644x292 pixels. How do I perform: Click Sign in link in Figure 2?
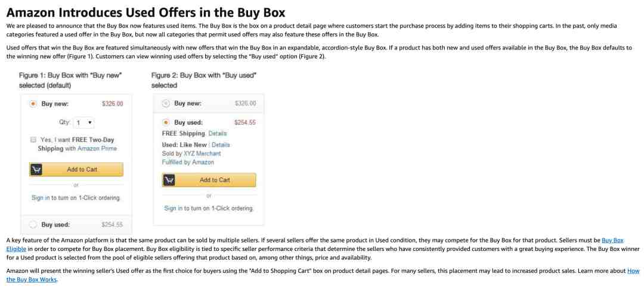(174, 208)
